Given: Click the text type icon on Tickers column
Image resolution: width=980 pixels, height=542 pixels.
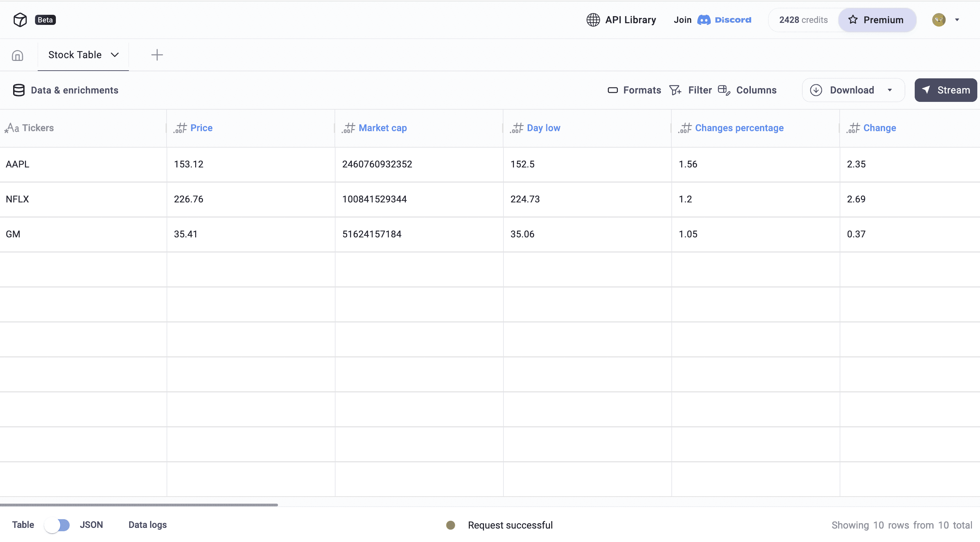Looking at the screenshot, I should pos(12,128).
